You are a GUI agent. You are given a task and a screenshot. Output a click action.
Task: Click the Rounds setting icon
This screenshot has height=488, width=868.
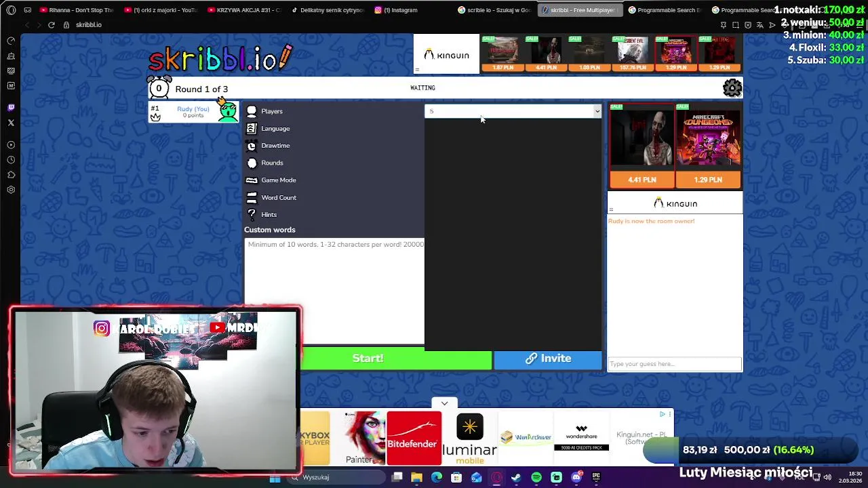pyautogui.click(x=252, y=163)
